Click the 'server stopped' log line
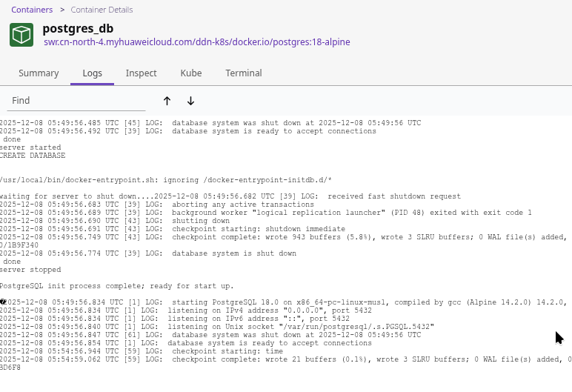Viewport: 572px width, 392px height. pos(30,270)
